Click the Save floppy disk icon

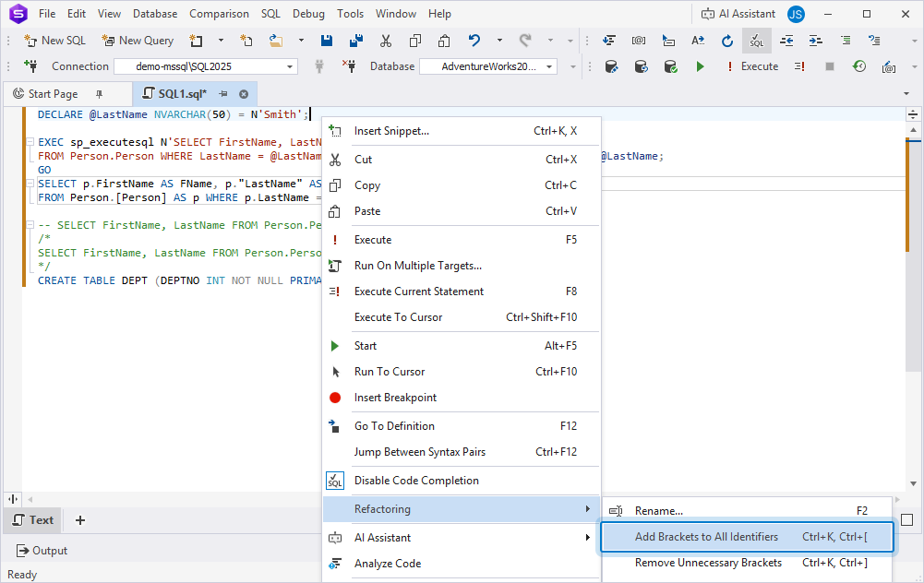click(327, 41)
